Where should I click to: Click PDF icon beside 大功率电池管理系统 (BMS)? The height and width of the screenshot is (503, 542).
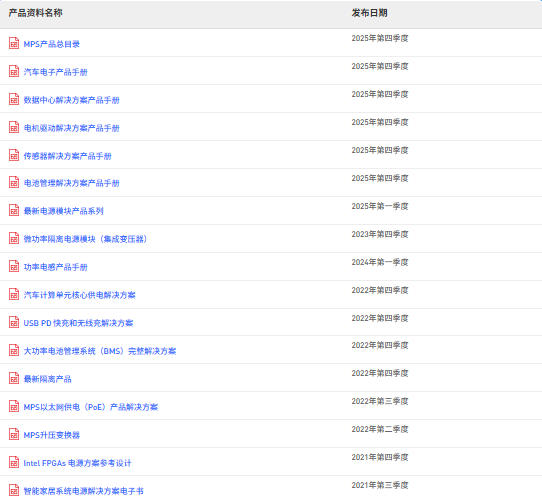pos(14,350)
